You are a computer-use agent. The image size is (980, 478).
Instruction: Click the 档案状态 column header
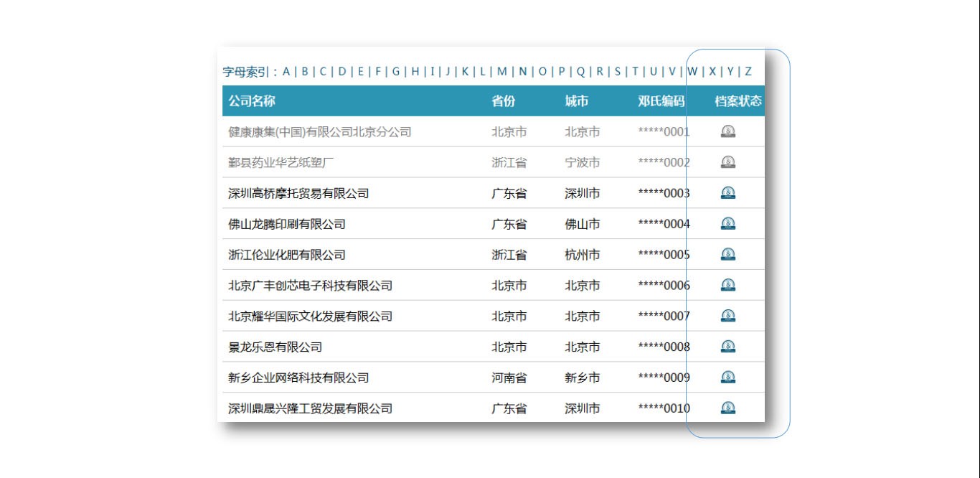click(738, 101)
